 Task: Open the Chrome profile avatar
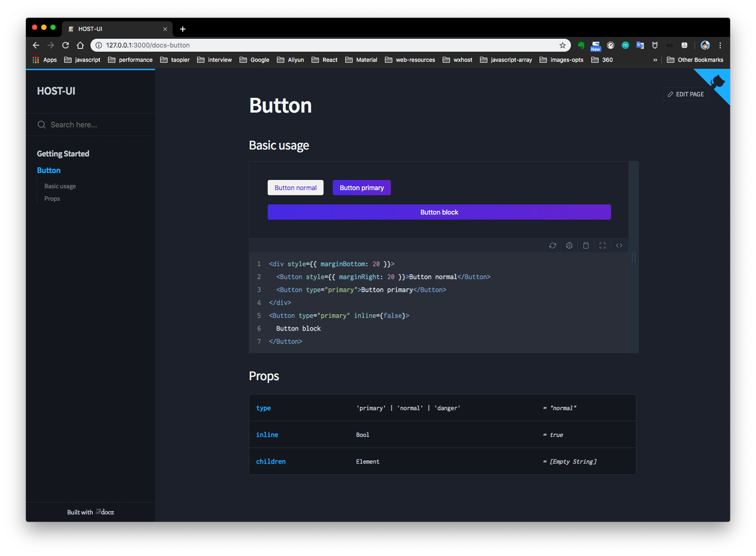pos(705,45)
